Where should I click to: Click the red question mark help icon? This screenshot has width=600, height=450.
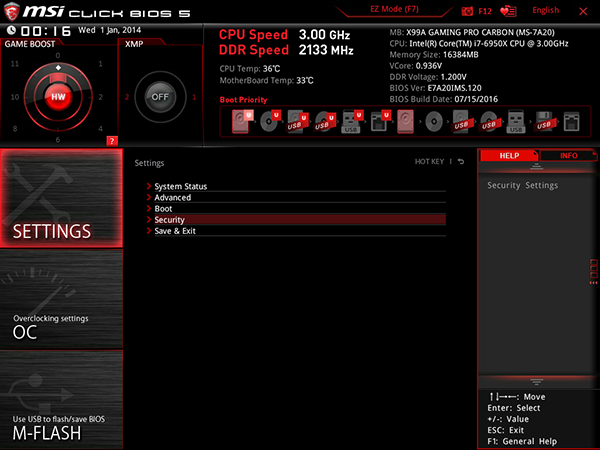[x=112, y=141]
